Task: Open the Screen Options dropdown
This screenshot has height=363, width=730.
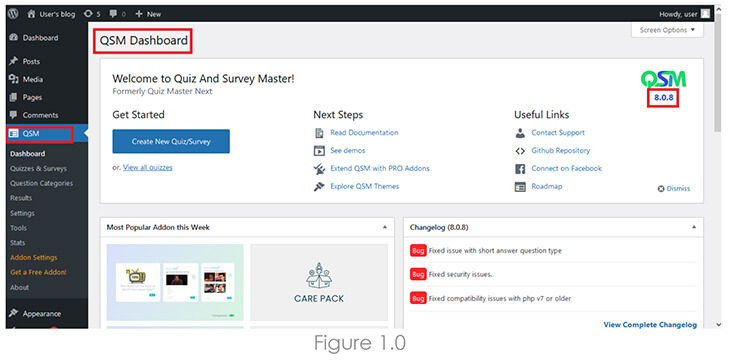Action: 667,30
